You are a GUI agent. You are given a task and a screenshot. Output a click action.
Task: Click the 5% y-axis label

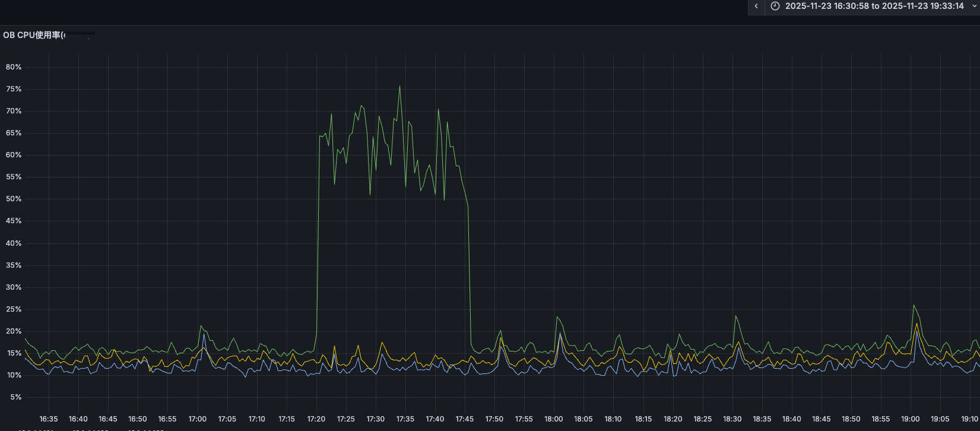click(x=15, y=397)
